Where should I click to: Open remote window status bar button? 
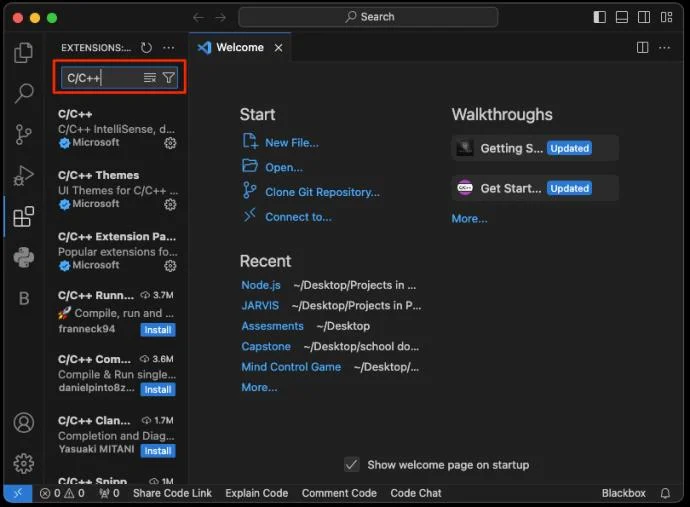click(x=18, y=493)
